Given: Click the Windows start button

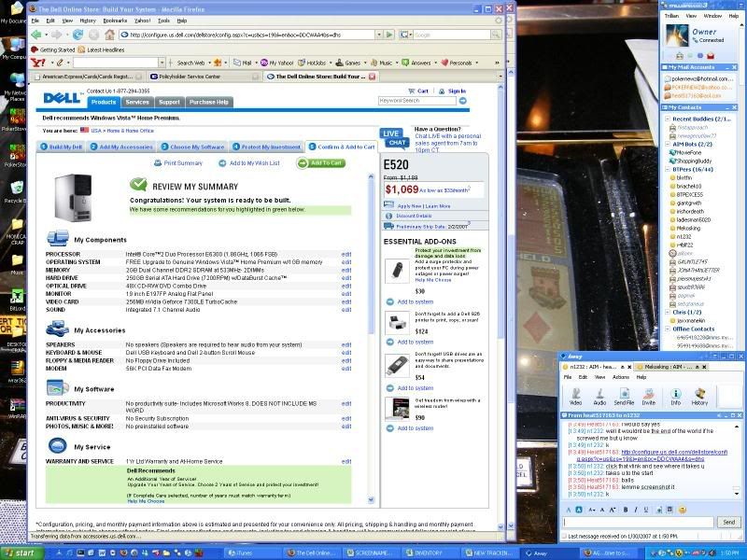Looking at the screenshot, I should (x=22, y=553).
